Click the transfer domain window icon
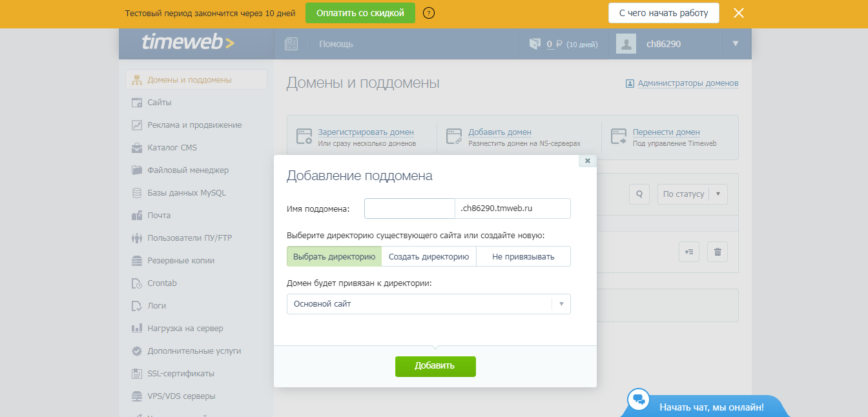 [x=619, y=136]
